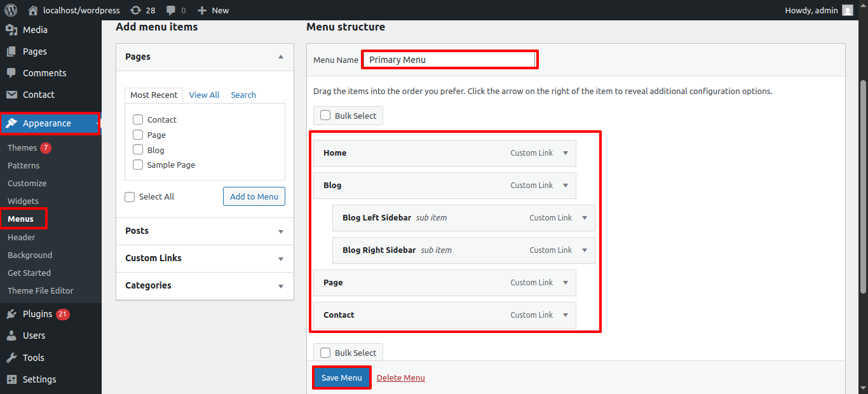Tick the Page checkbox in the Pages list
This screenshot has width=868, height=394.
[138, 135]
